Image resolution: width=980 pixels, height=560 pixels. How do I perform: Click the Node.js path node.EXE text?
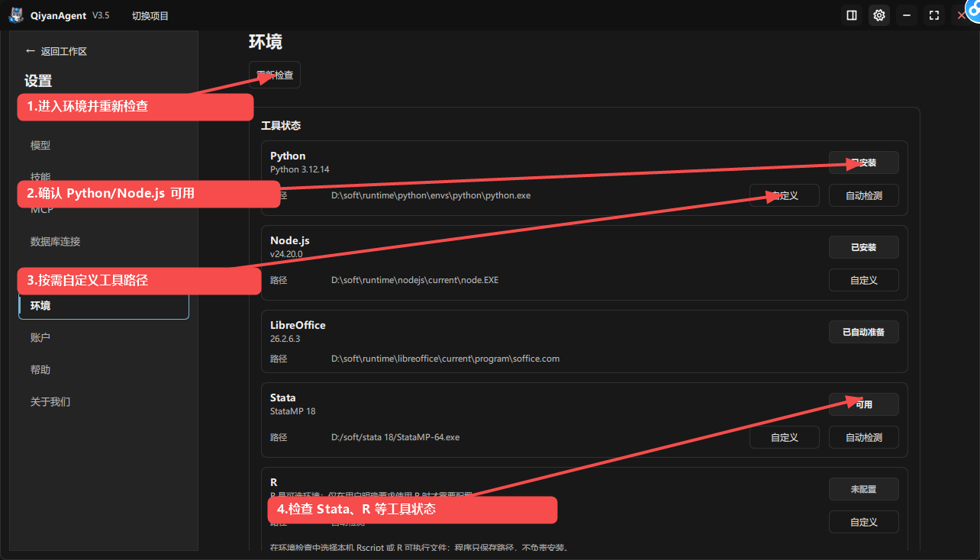pos(414,280)
